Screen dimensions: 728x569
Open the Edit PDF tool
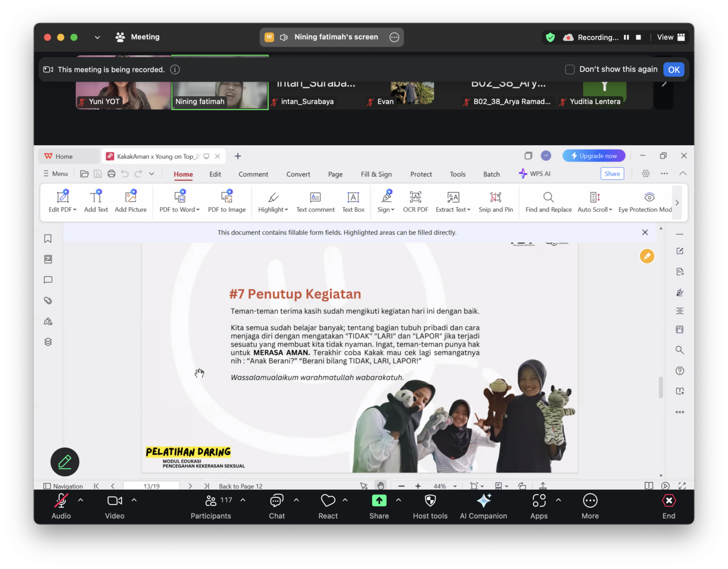[62, 201]
